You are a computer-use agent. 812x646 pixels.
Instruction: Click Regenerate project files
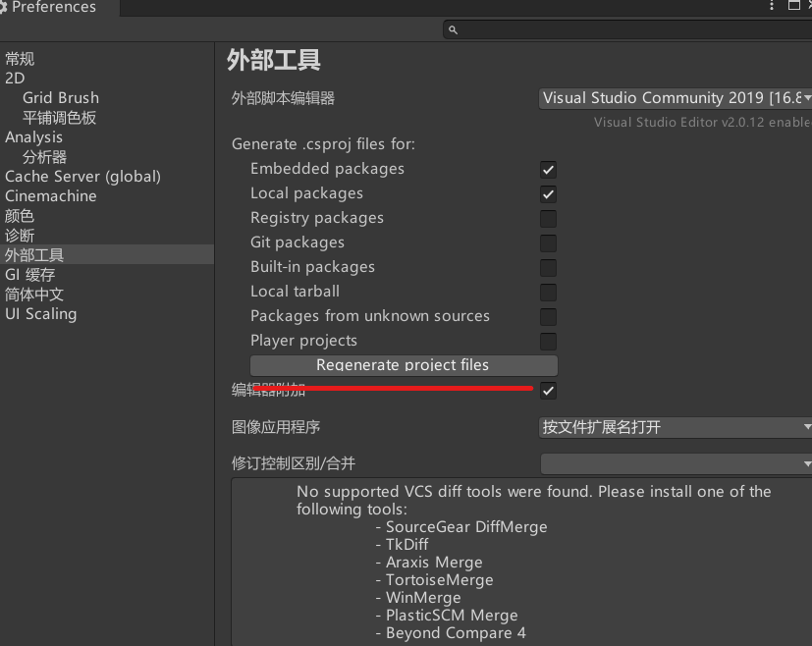click(404, 364)
